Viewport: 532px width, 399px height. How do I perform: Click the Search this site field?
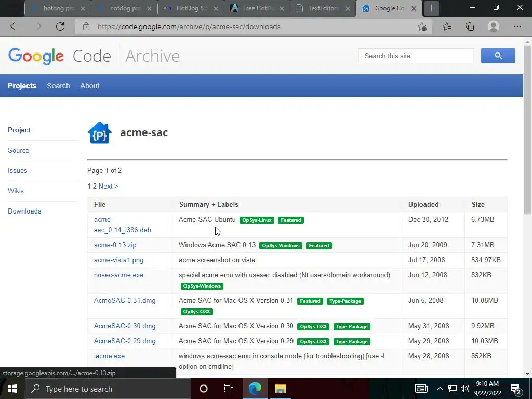[x=416, y=56]
